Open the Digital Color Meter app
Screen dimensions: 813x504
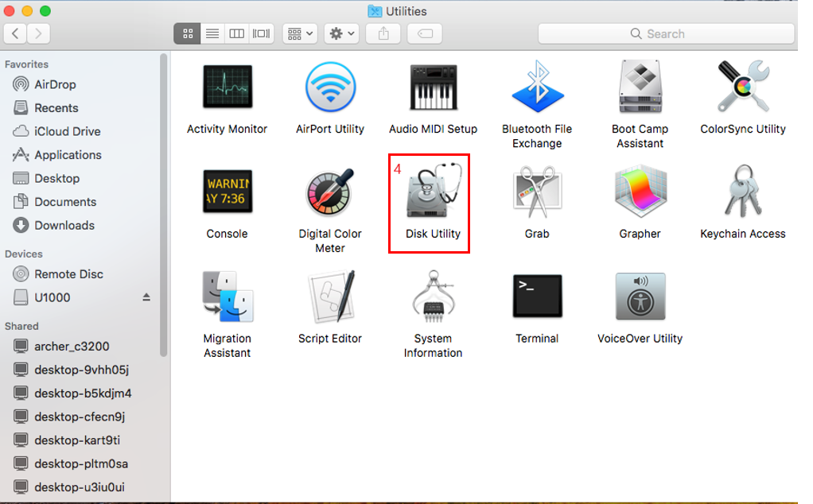330,194
